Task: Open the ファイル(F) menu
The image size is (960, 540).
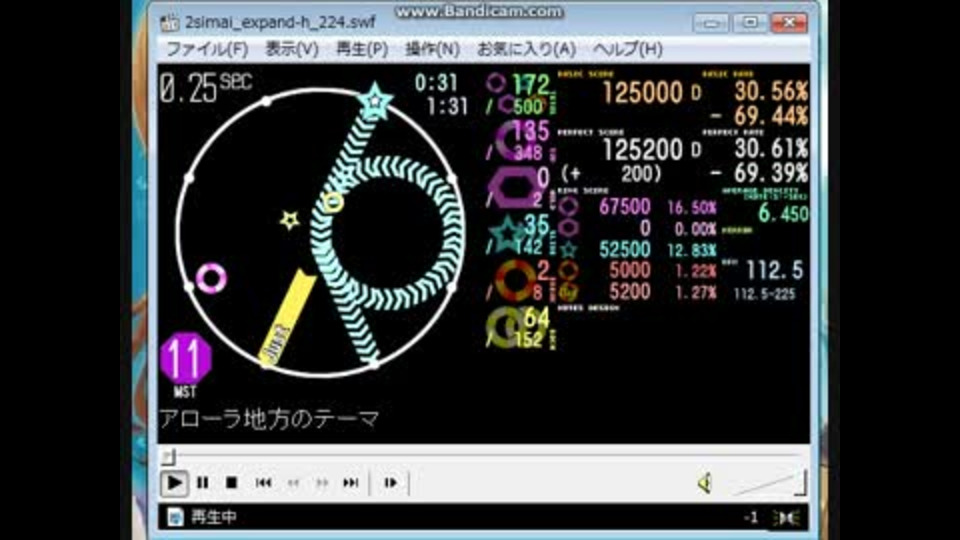Action: (x=207, y=49)
